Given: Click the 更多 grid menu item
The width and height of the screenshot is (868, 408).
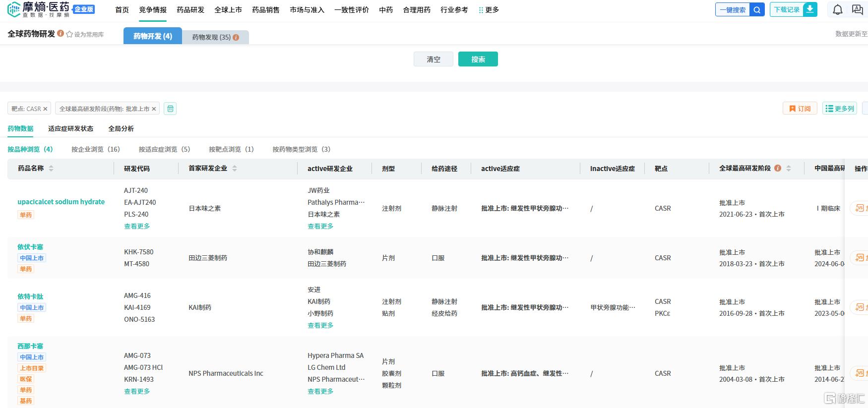Looking at the screenshot, I should point(489,10).
